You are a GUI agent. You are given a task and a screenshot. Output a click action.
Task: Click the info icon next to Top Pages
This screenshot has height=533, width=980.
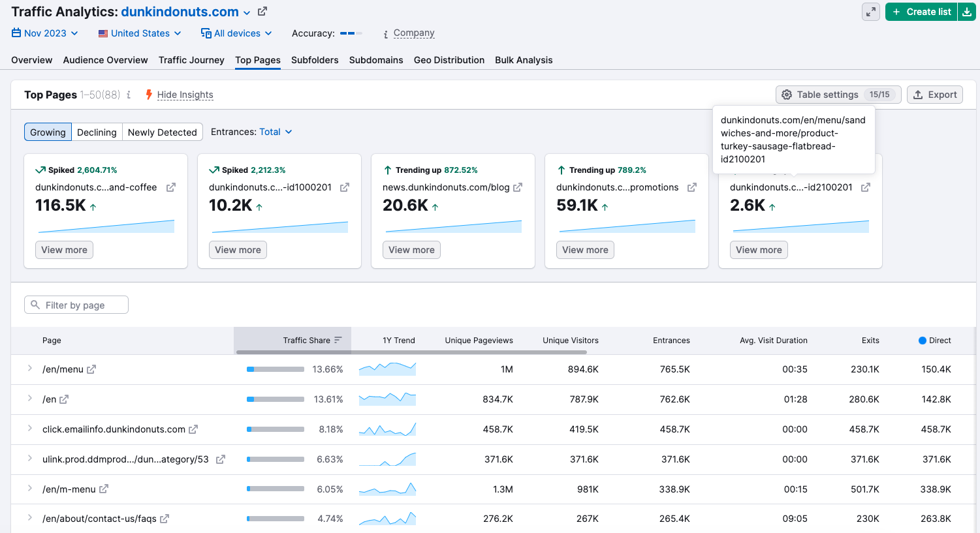point(129,95)
